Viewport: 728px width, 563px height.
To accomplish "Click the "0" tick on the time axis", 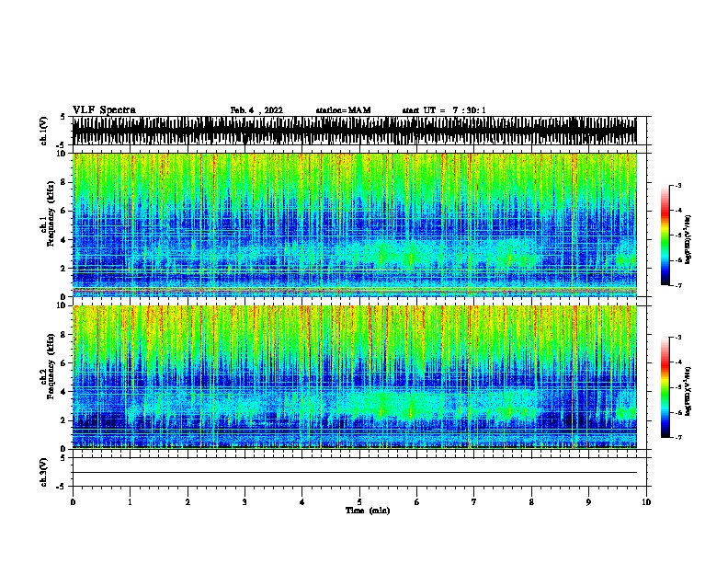I will coord(73,501).
